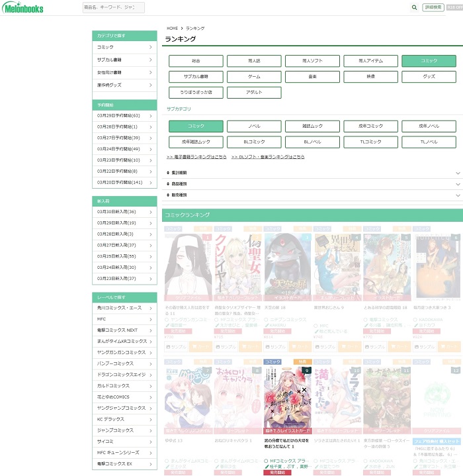The width and height of the screenshot is (463, 476).
Task: Open the 詳細検索 advanced search
Action: click(433, 7)
